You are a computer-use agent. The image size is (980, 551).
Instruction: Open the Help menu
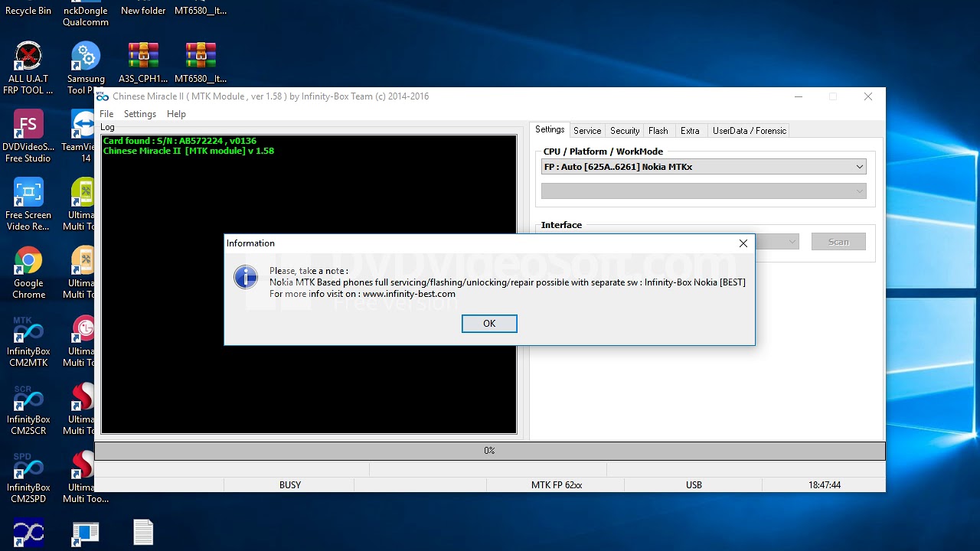(x=176, y=114)
